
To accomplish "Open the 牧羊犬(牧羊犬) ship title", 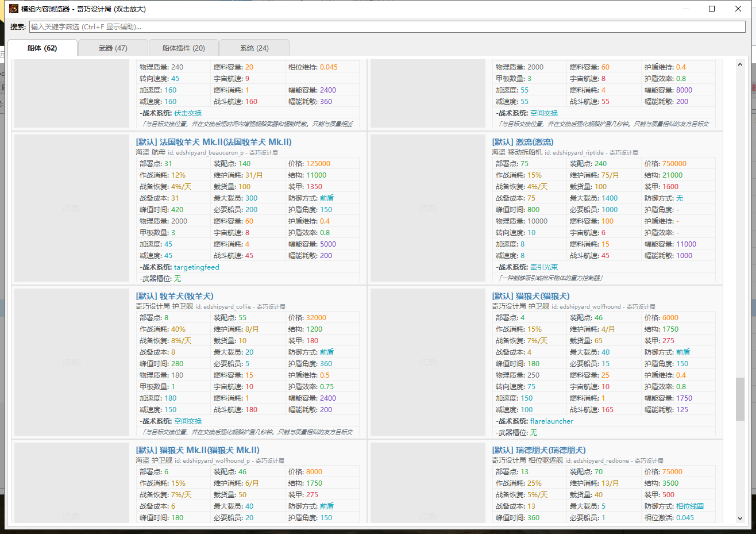I will pyautogui.click(x=175, y=296).
